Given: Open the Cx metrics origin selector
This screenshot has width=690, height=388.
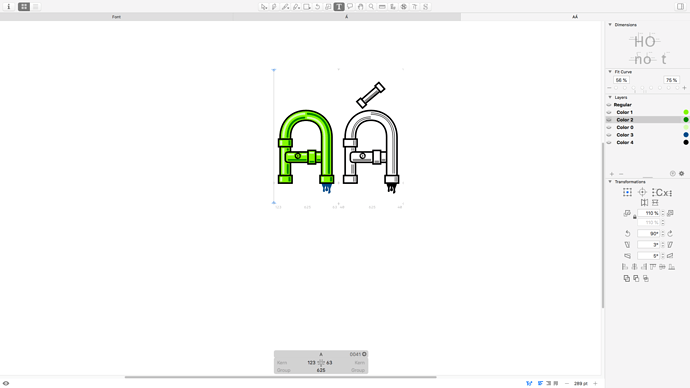Looking at the screenshot, I should point(662,193).
